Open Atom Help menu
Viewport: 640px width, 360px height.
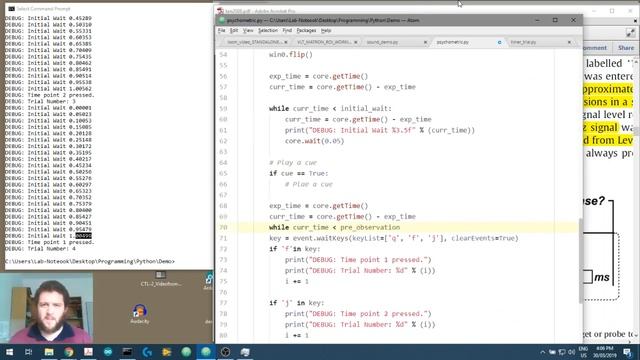click(326, 31)
